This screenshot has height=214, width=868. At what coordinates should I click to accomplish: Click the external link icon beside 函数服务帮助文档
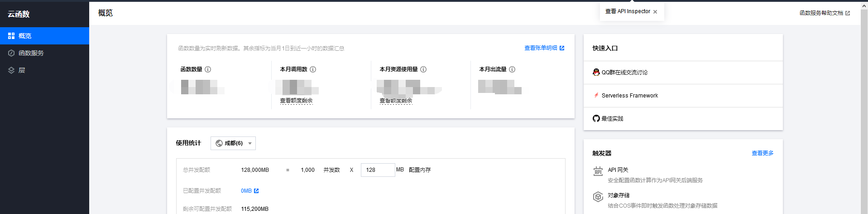pyautogui.click(x=848, y=13)
